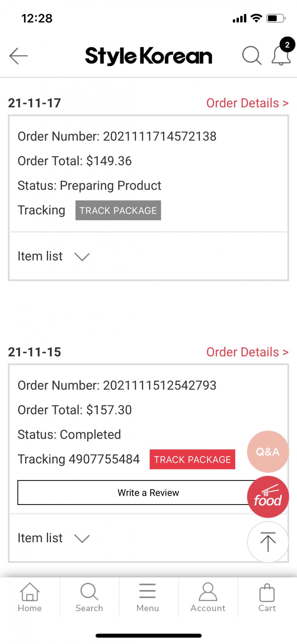Screen dimensions: 297x644
Task: Tap the back arrow icon
Action: [19, 56]
